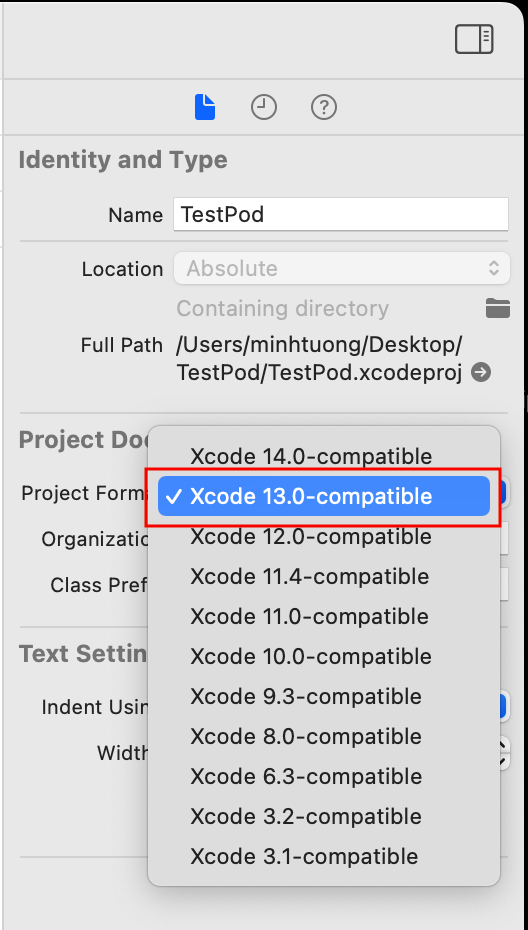Viewport: 528px width, 930px height.
Task: Open the History inspector clock icon
Action: coord(263,108)
